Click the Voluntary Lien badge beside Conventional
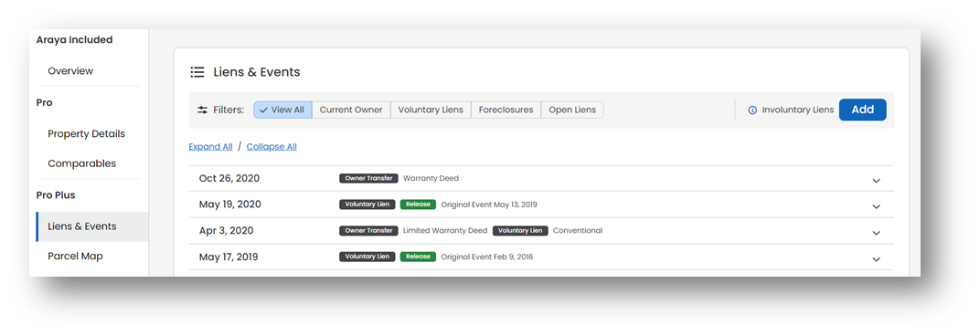 pyautogui.click(x=520, y=231)
